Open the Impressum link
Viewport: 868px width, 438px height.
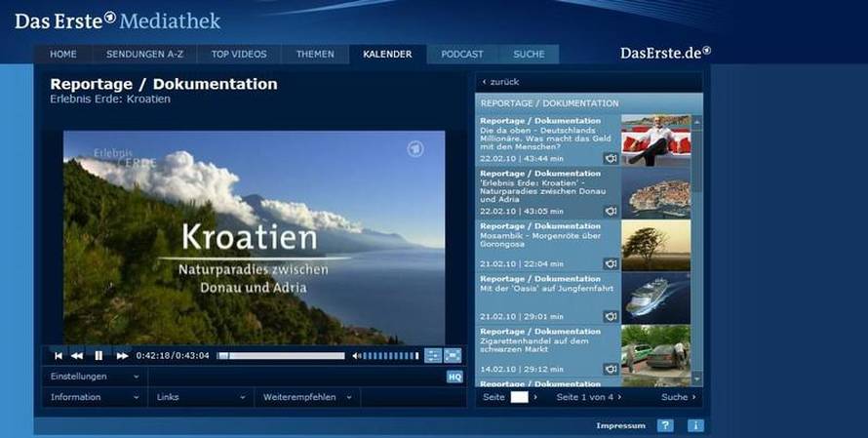pyautogui.click(x=620, y=426)
